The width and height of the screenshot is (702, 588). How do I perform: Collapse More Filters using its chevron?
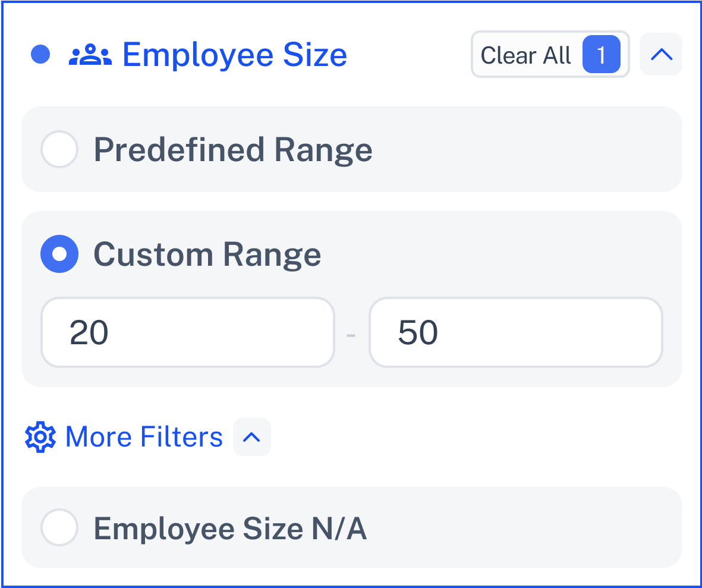point(252,437)
